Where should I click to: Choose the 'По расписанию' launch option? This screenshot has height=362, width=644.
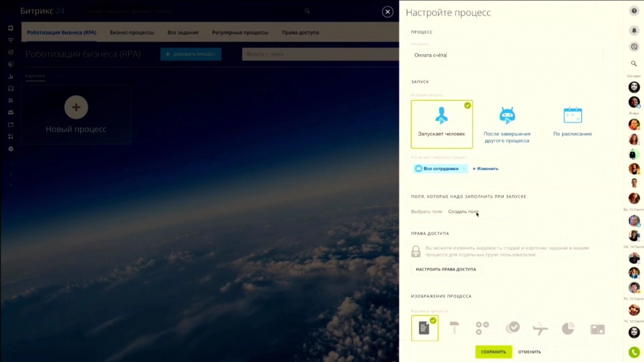[x=572, y=123]
